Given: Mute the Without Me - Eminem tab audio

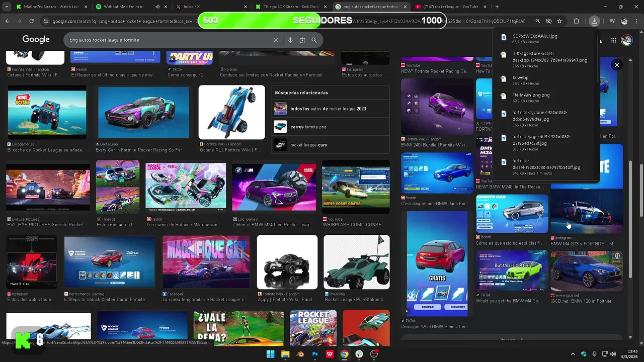Looking at the screenshot, I should pos(157,7).
